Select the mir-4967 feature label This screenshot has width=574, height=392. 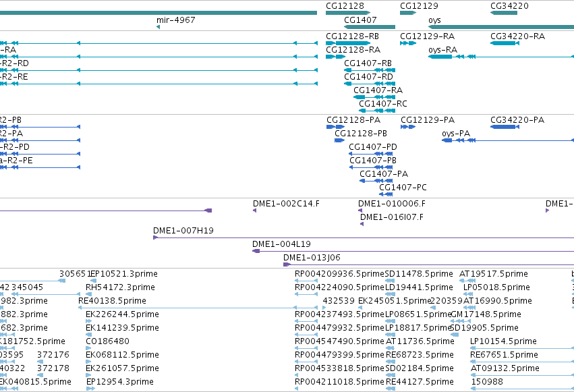(176, 20)
